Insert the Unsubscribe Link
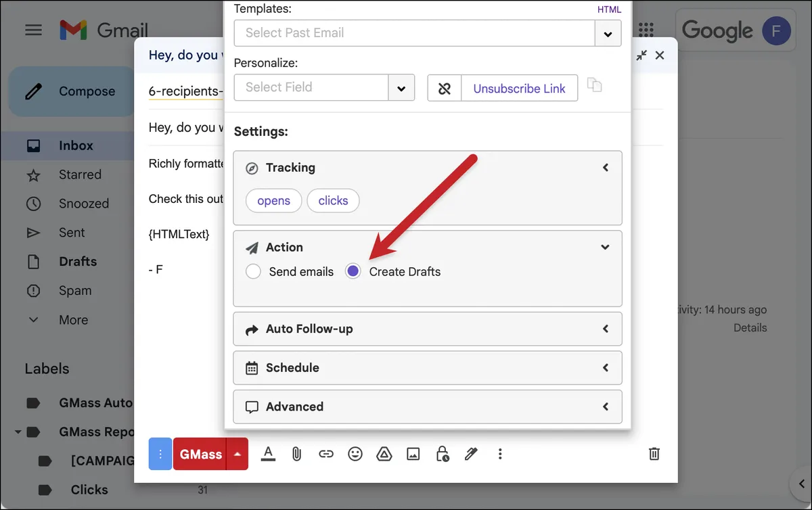 519,89
